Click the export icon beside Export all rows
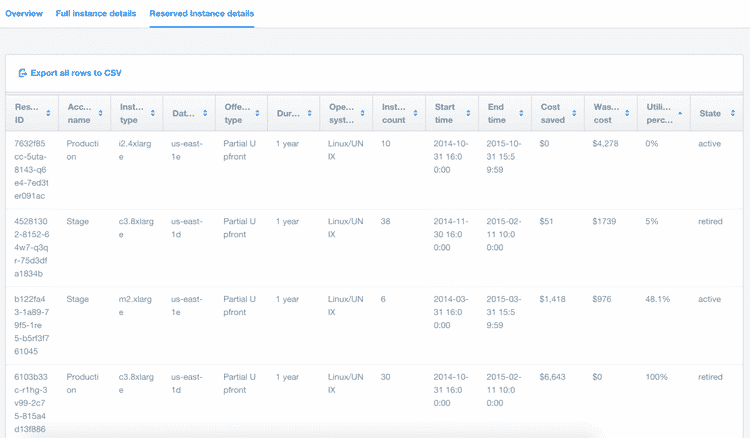The height and width of the screenshot is (438, 750). pyautogui.click(x=23, y=73)
